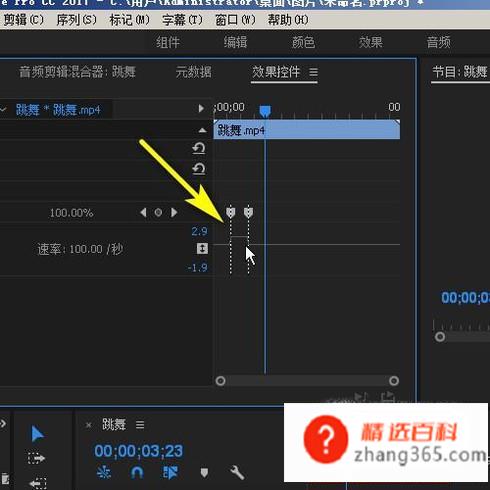Switch to the 颜色 workspace

click(x=303, y=42)
